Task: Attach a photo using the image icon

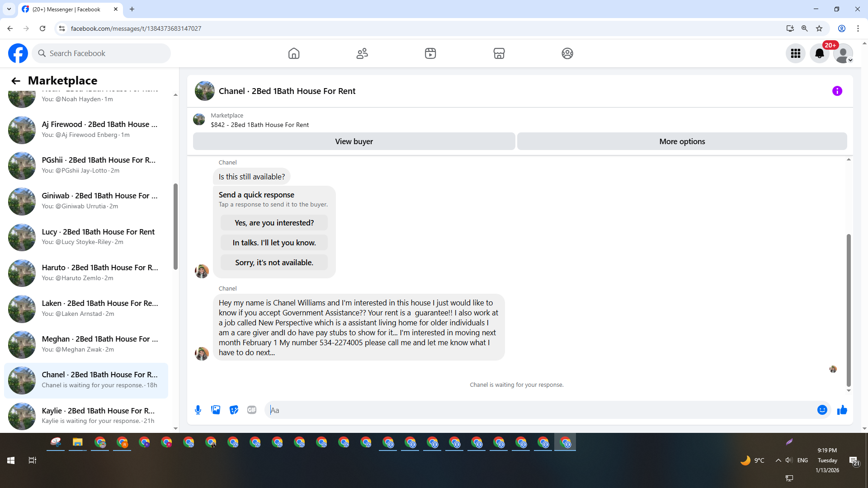Action: 216,410
